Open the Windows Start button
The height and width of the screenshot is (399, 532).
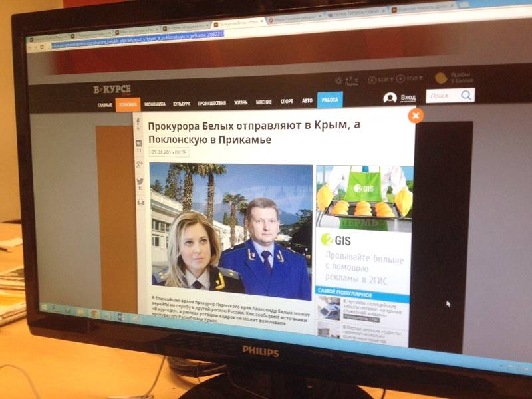pos(43,308)
